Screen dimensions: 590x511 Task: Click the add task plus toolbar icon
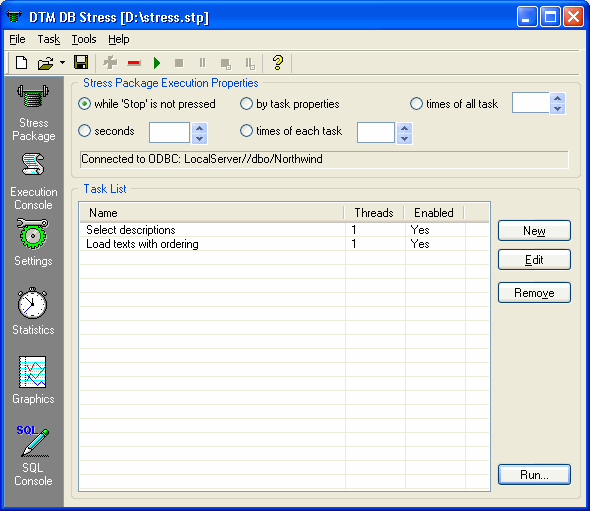(110, 62)
